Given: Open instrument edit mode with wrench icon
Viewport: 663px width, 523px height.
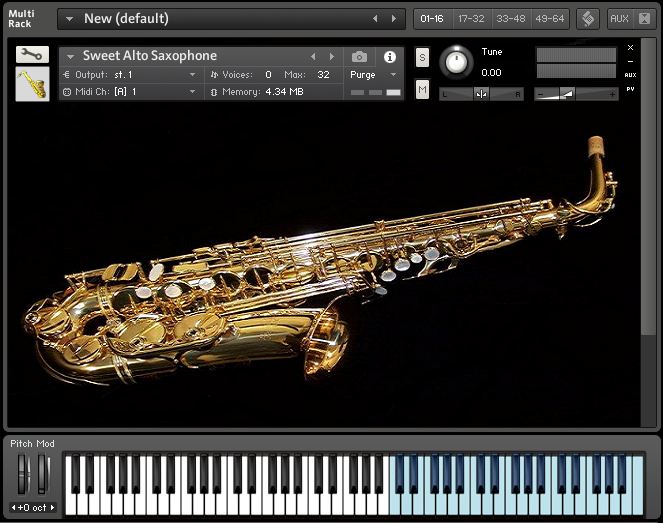Looking at the screenshot, I should click(33, 55).
